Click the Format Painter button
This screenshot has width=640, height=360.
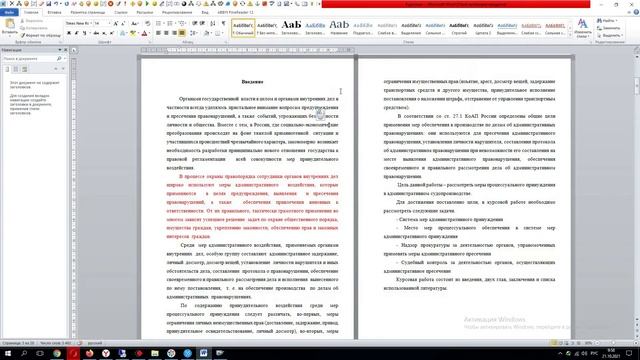[41, 36]
